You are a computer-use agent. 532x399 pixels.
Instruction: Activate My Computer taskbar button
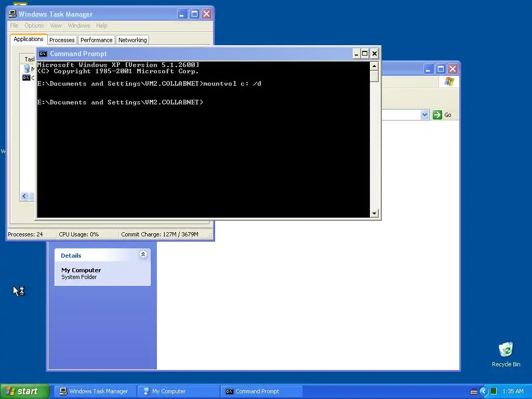(x=179, y=391)
